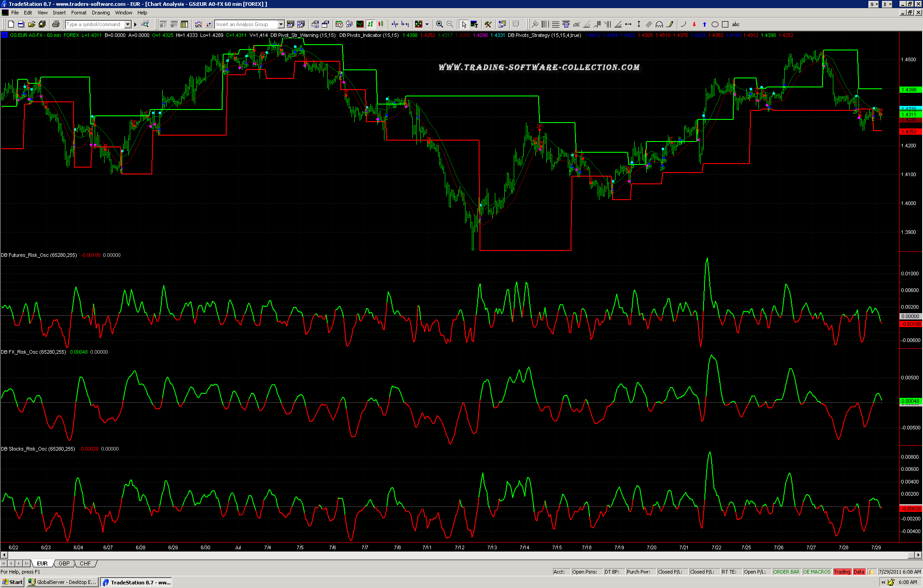Toggle the candlestick chart type button
This screenshot has width=923, height=588.
(381, 24)
